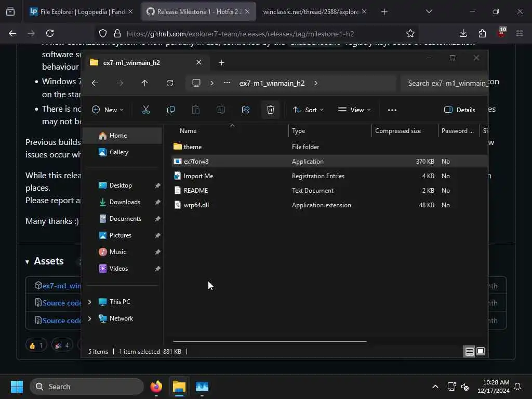532x399 pixels.
Task: Open Pictures in the navigation pane
Action: 123,235
